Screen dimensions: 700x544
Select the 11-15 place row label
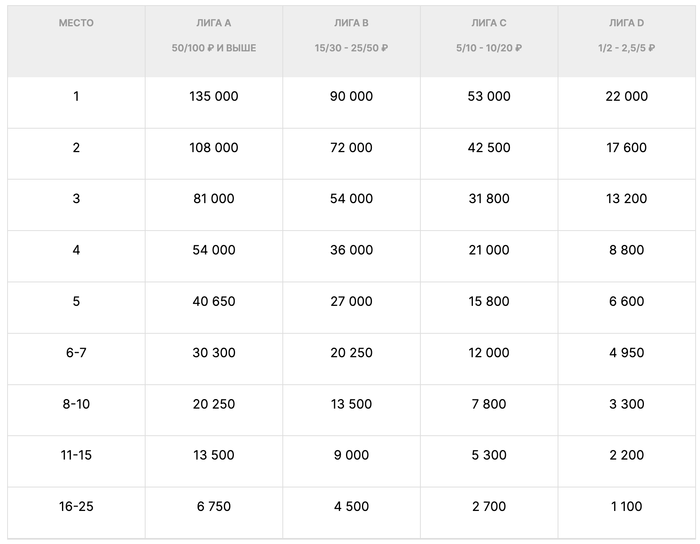76,455
